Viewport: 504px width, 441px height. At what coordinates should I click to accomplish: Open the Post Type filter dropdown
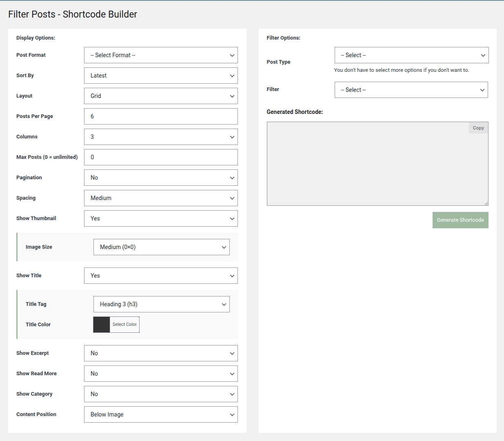pos(411,55)
